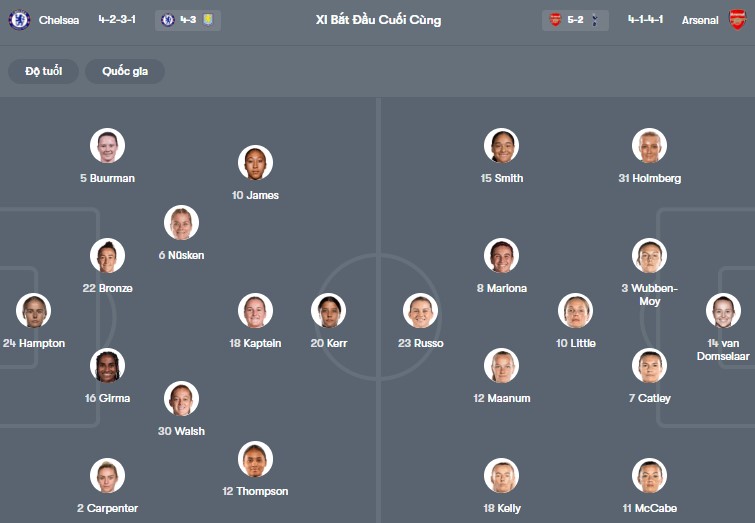Click the Chelsea club crest icon
This screenshot has height=523, width=755.
coord(19,20)
